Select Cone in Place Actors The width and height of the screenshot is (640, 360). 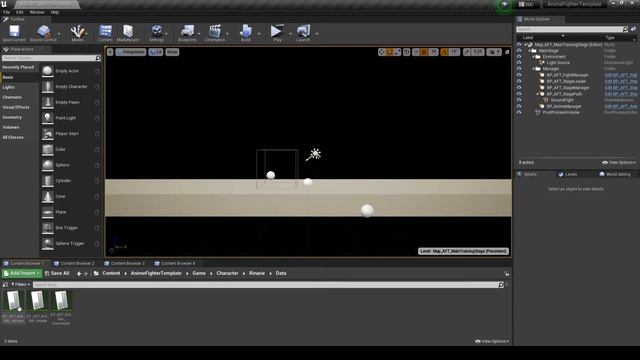pos(71,196)
